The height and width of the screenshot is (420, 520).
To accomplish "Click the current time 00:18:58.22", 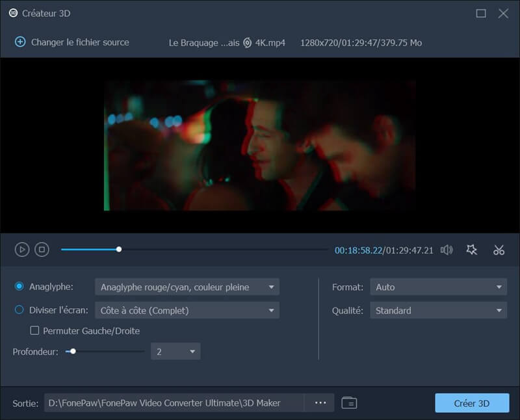I will (358, 250).
